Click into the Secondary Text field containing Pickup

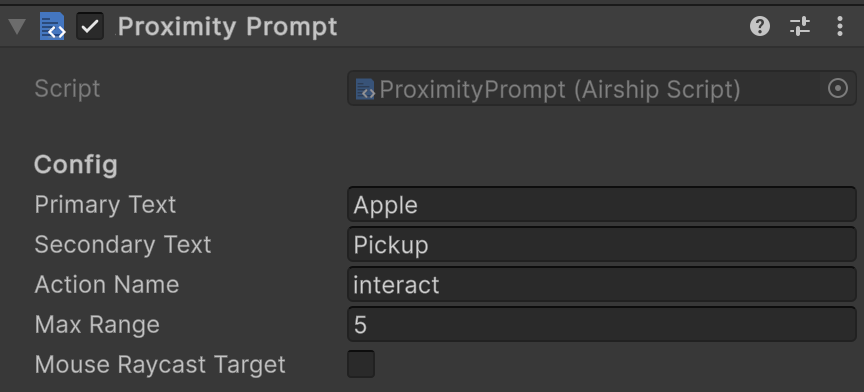pyautogui.click(x=602, y=244)
